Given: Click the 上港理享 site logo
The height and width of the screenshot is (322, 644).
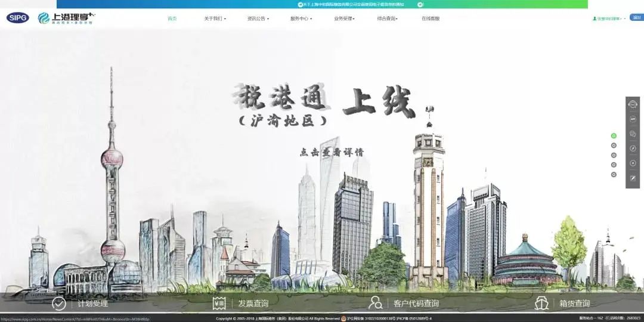Looking at the screenshot, I should (66, 18).
